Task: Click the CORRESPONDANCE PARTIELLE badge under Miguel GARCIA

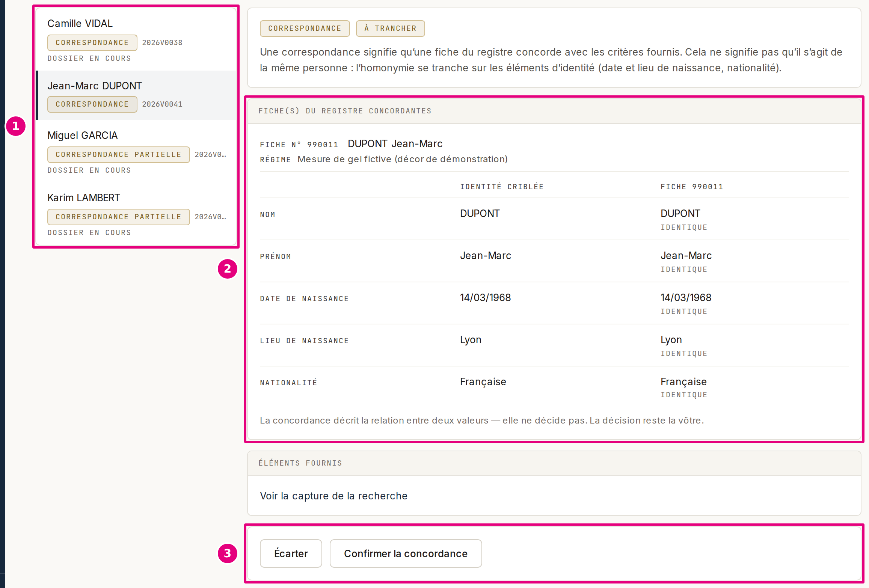Action: click(x=118, y=155)
